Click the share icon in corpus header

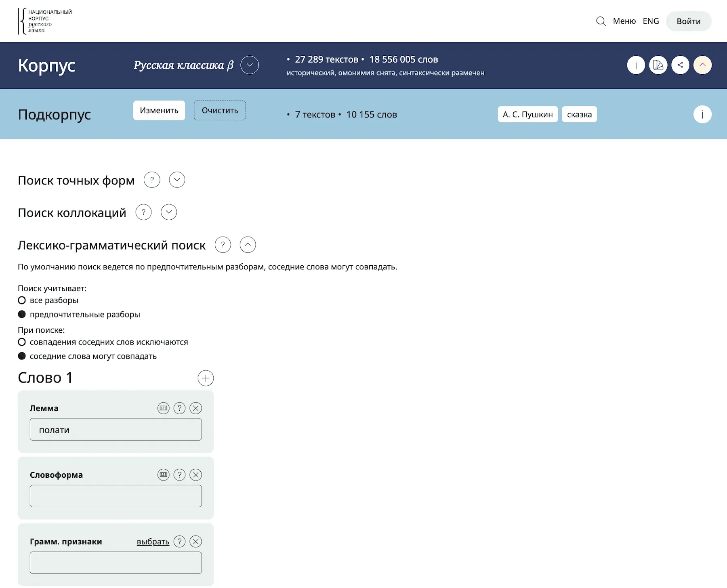coord(680,65)
